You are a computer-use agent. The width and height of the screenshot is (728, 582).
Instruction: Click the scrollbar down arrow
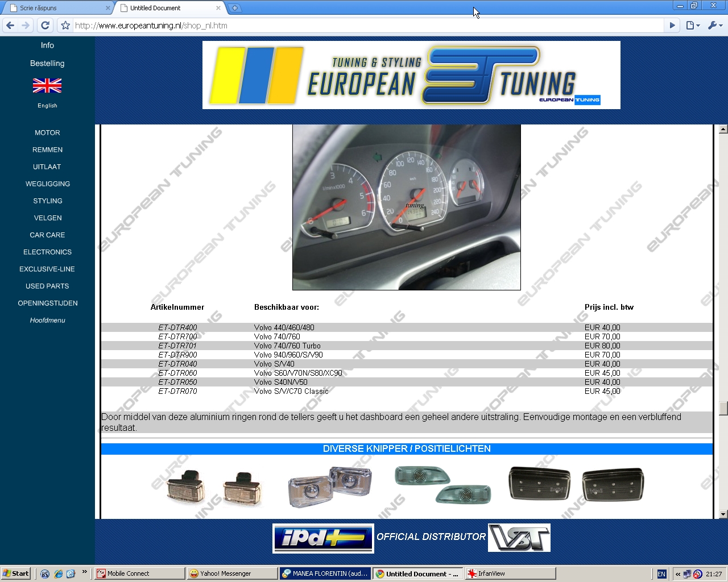coord(723,514)
